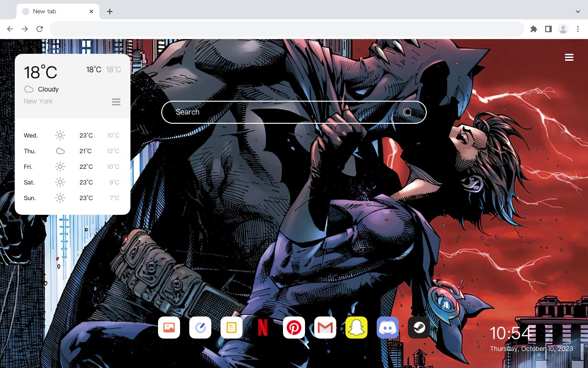This screenshot has width=588, height=368.
Task: Open the page hamburger menu at top right
Action: (x=569, y=57)
